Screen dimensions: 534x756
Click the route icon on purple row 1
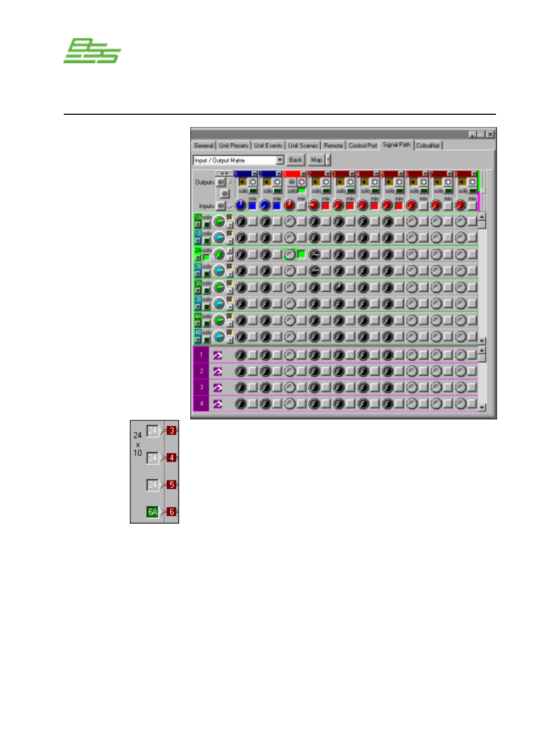coord(218,355)
